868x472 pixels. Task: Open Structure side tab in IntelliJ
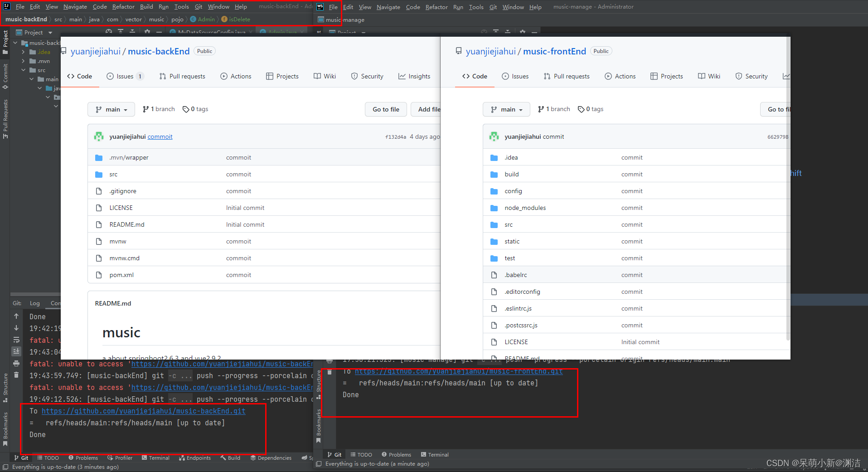(5, 388)
